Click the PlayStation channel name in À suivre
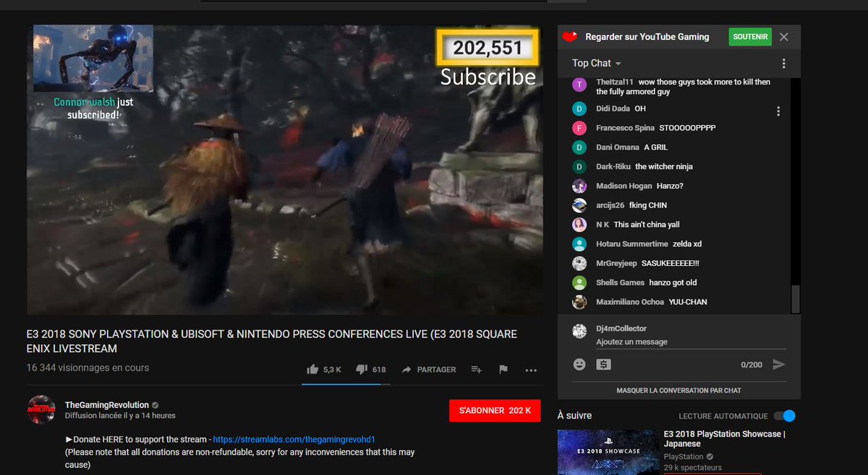 point(684,457)
